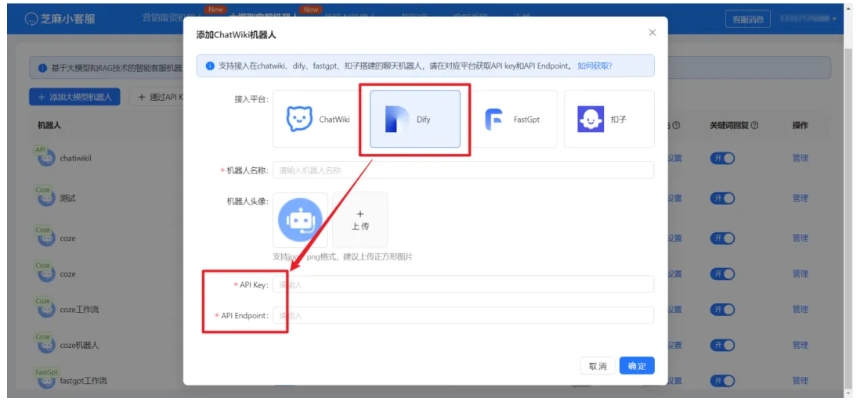Open the account dropdown arrow in the header

[835, 19]
